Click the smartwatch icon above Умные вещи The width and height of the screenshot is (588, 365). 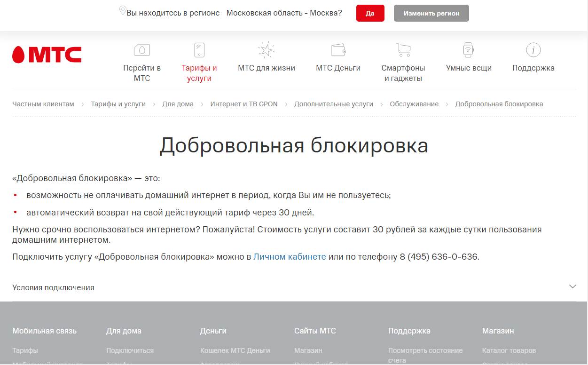(468, 50)
